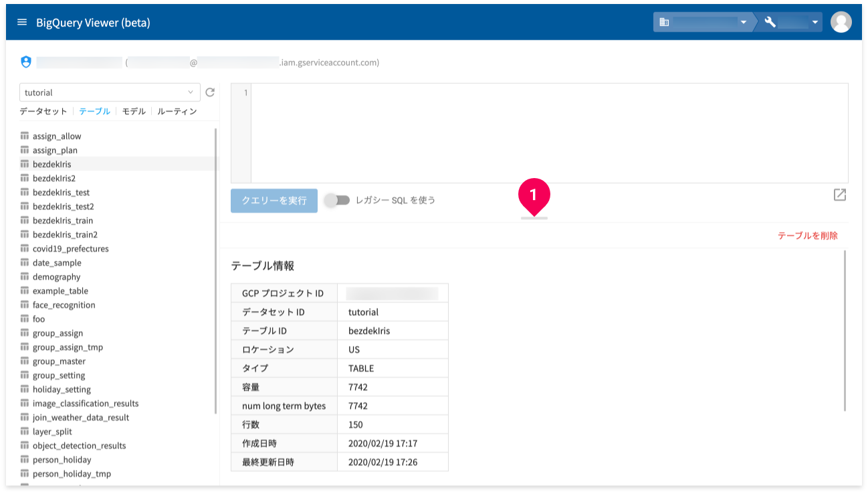Open the wrench project selector dropdown
Image resolution: width=868 pixels, height=494 pixels.
(792, 22)
